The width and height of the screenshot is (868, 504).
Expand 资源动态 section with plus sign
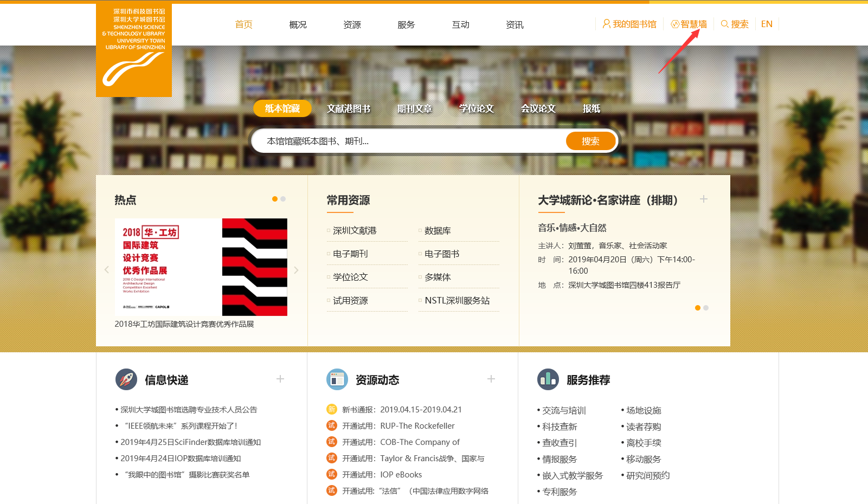(491, 379)
